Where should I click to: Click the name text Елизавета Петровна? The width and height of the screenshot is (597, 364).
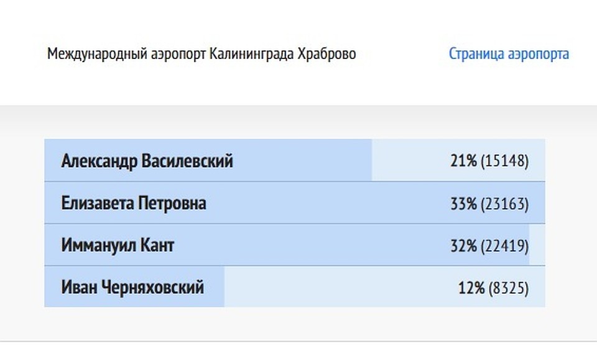(134, 203)
